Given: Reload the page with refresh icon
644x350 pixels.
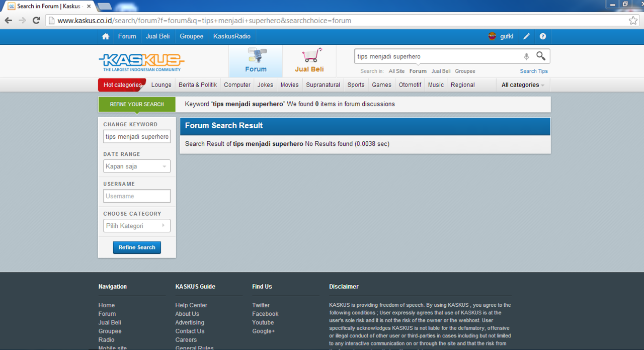Looking at the screenshot, I should pyautogui.click(x=36, y=21).
